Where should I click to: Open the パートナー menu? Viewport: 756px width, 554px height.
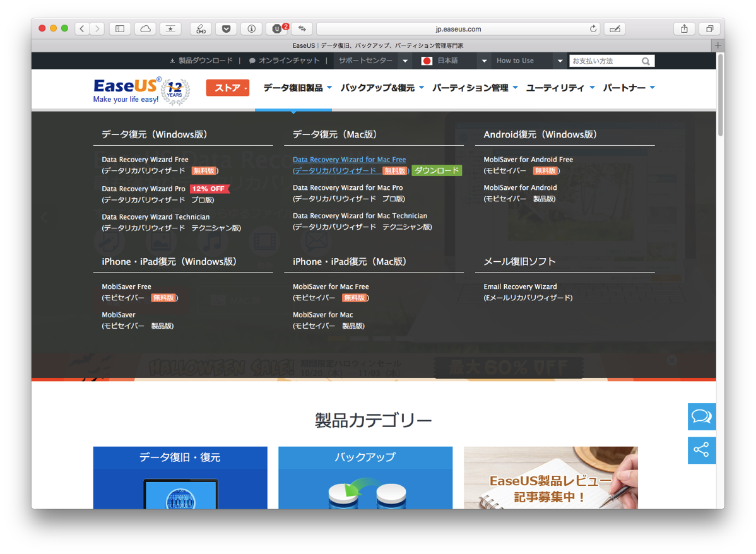point(629,88)
